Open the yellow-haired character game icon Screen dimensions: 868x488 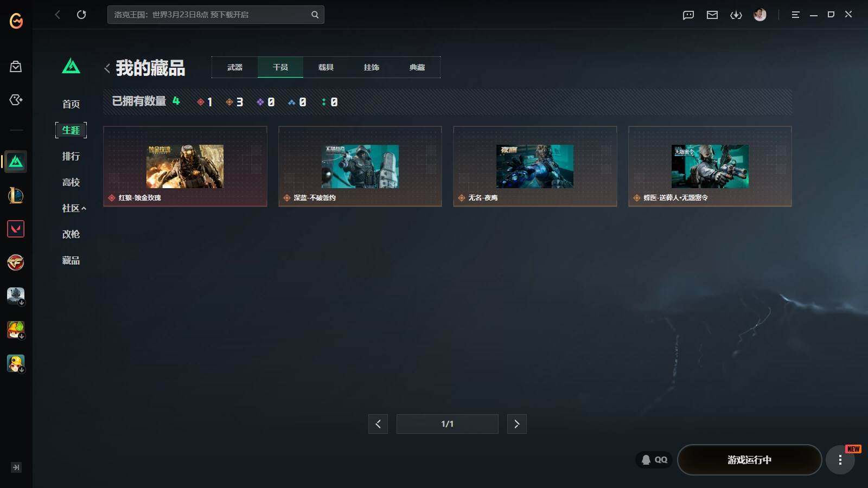(16, 363)
